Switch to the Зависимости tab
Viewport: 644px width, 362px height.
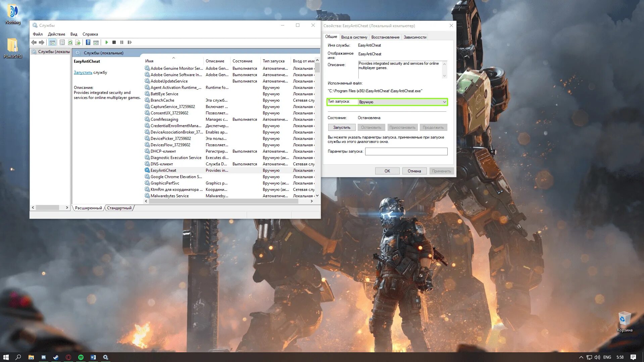point(415,37)
